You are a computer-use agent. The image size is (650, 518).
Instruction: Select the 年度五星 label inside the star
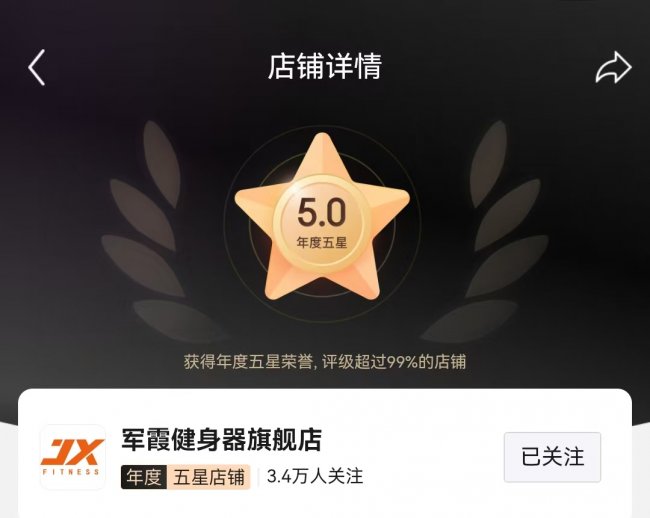click(x=322, y=242)
